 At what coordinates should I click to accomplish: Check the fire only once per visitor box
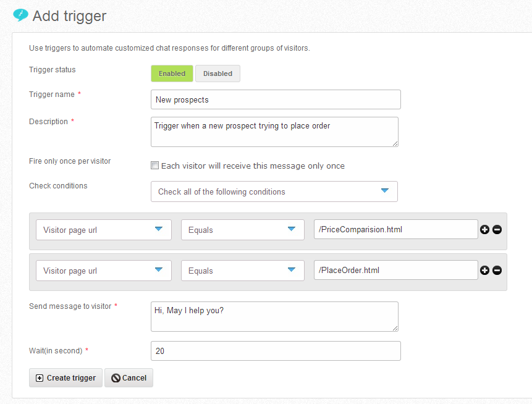pyautogui.click(x=154, y=166)
